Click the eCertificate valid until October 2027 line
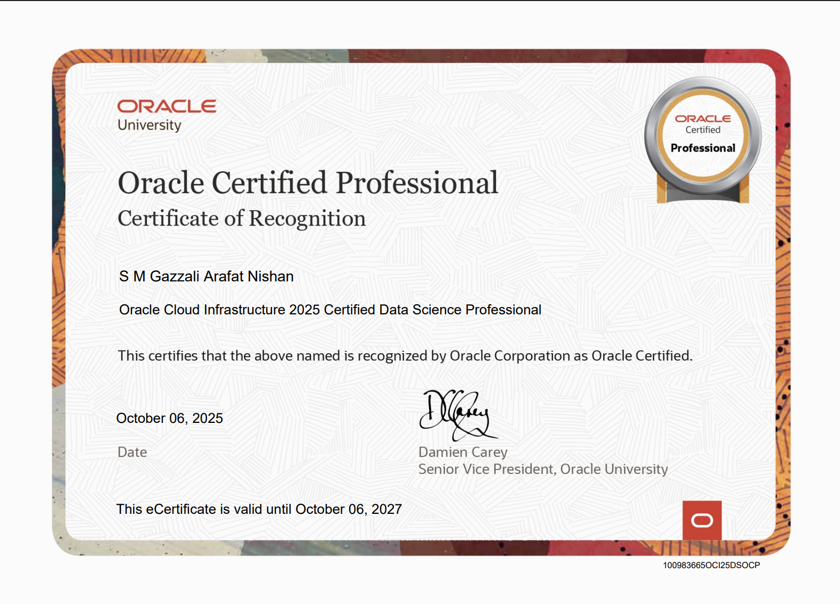 pos(259,510)
